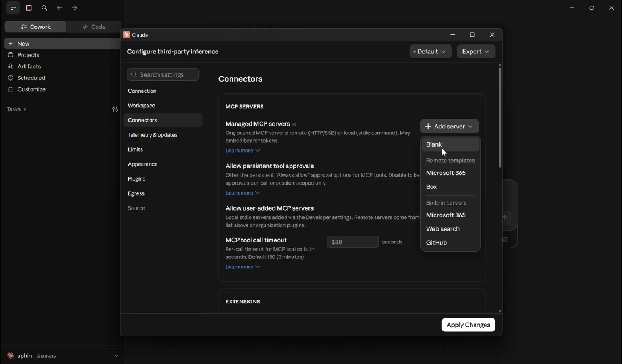Select Plugins settings category
Screen dimensions: 622x364
pos(163,179)
